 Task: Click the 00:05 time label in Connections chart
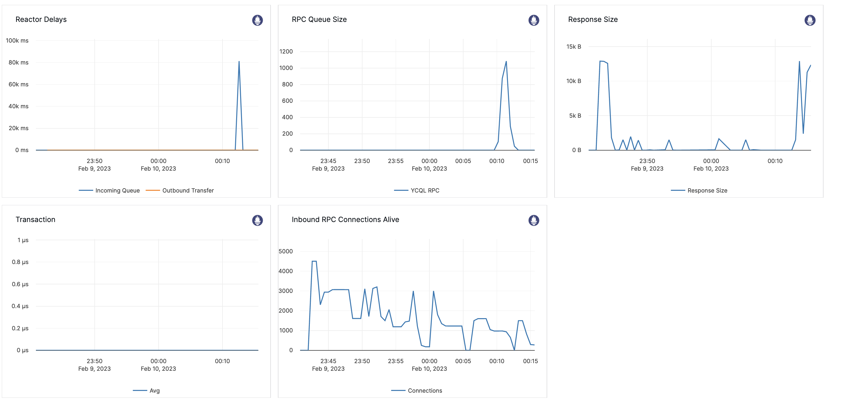click(x=463, y=361)
